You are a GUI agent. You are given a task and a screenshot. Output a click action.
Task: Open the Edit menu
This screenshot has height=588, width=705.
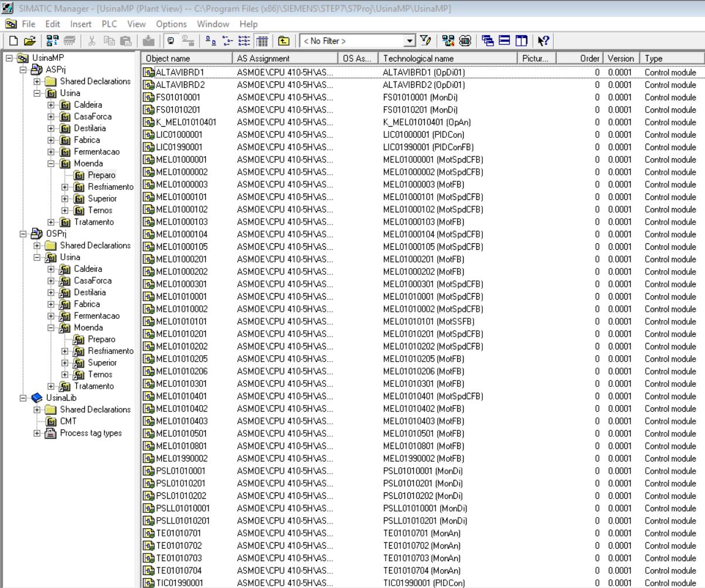(53, 24)
